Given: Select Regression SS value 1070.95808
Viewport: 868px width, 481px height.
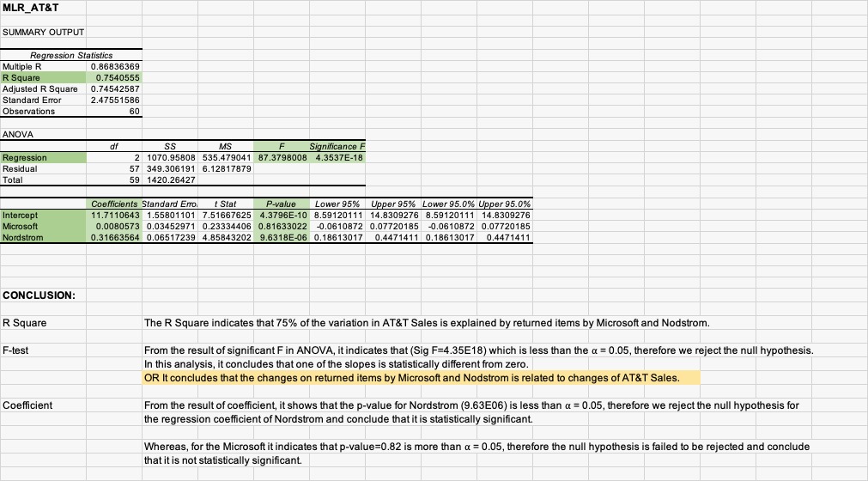Looking at the screenshot, I should pyautogui.click(x=171, y=158).
